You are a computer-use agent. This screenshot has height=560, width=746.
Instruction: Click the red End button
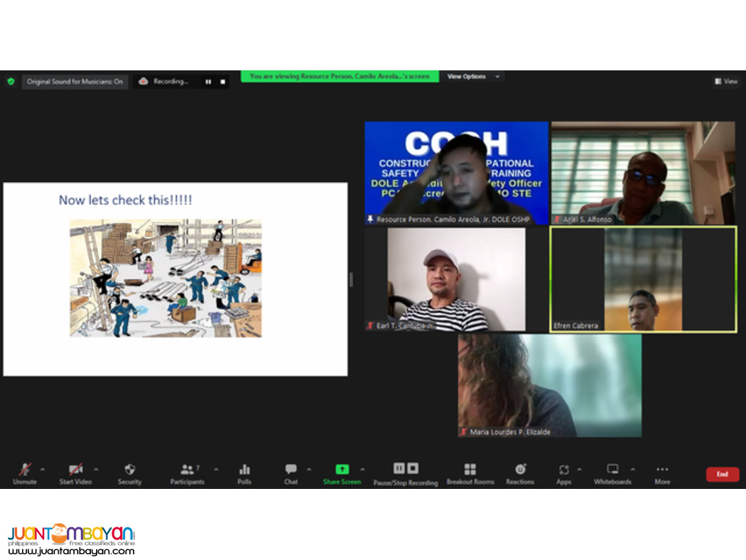722,474
